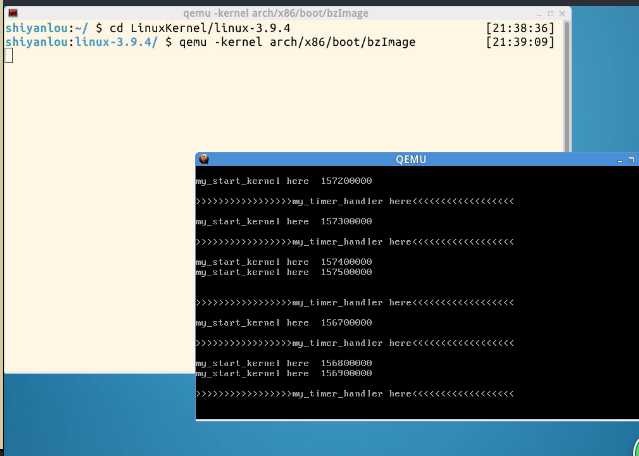Image resolution: width=639 pixels, height=456 pixels.
Task: Click line 'my_start_kernel here 157400000'
Action: [x=284, y=262]
